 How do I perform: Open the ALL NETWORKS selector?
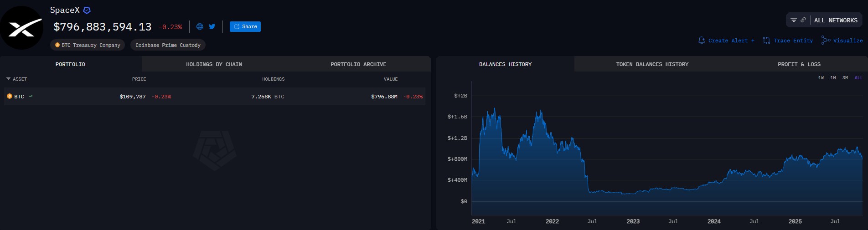click(x=836, y=20)
